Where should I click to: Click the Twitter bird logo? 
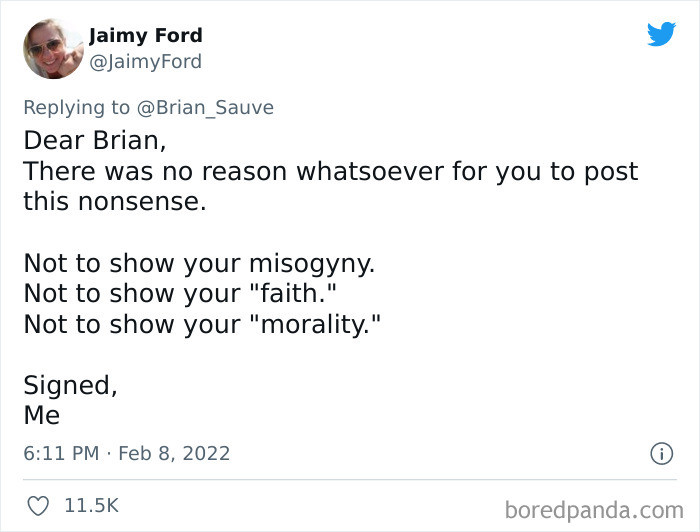pyautogui.click(x=661, y=34)
